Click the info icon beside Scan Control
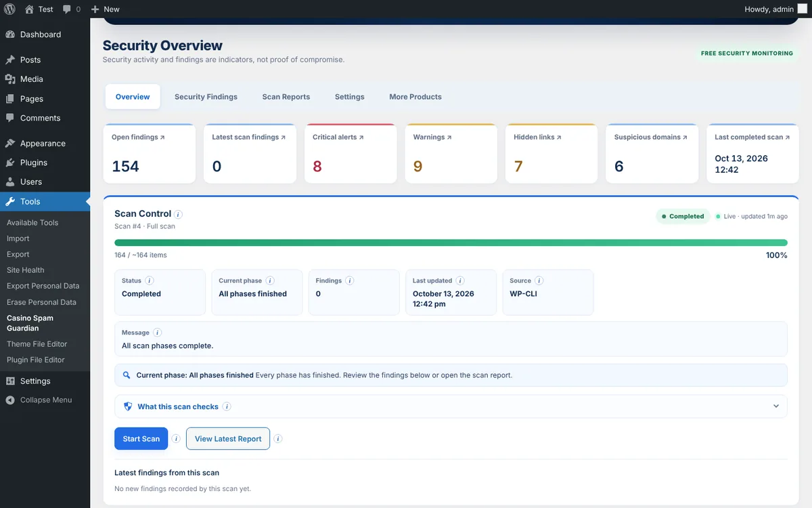812x508 pixels. click(178, 214)
